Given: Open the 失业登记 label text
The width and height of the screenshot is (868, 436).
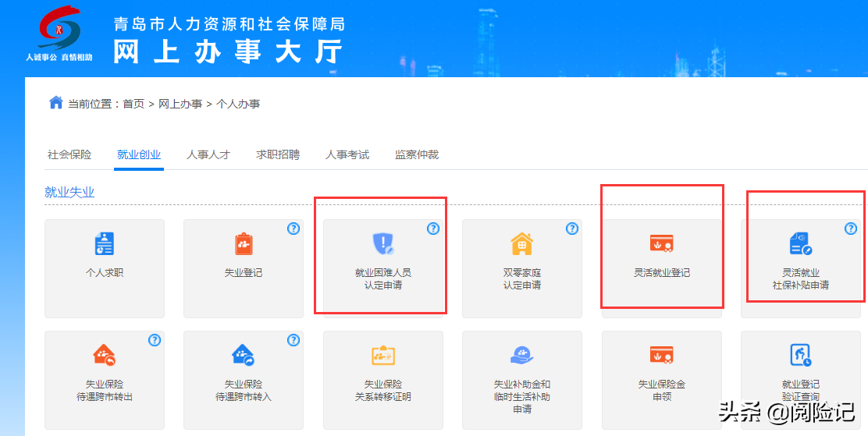Looking at the screenshot, I should point(244,273).
